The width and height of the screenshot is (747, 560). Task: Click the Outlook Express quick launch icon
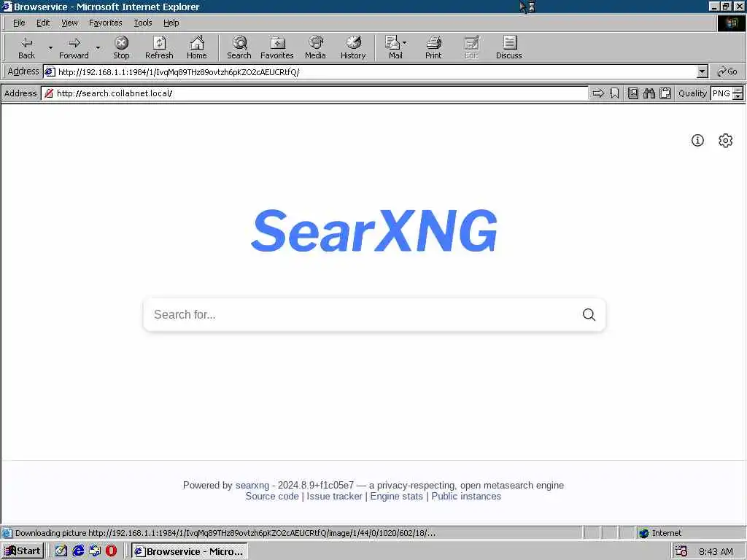click(95, 551)
